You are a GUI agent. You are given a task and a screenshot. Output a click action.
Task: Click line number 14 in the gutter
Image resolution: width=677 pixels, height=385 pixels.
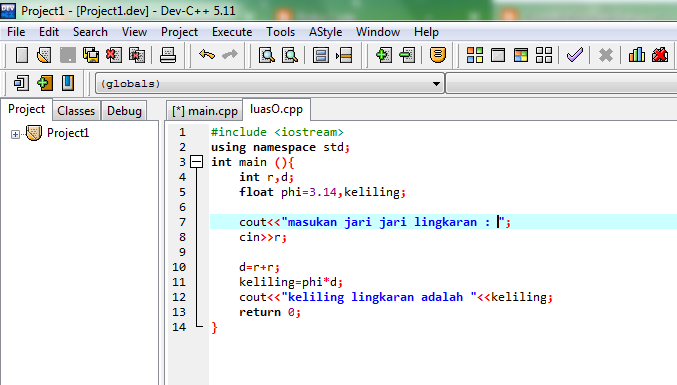179,327
